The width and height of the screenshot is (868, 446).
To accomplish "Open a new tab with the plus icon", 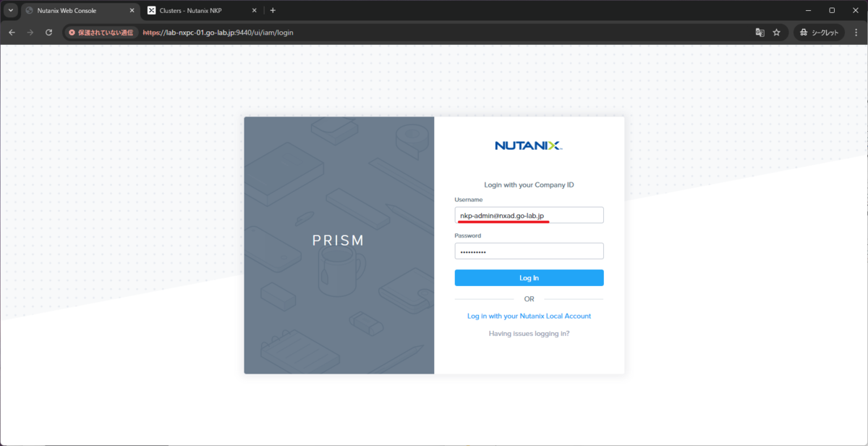I will [x=273, y=11].
